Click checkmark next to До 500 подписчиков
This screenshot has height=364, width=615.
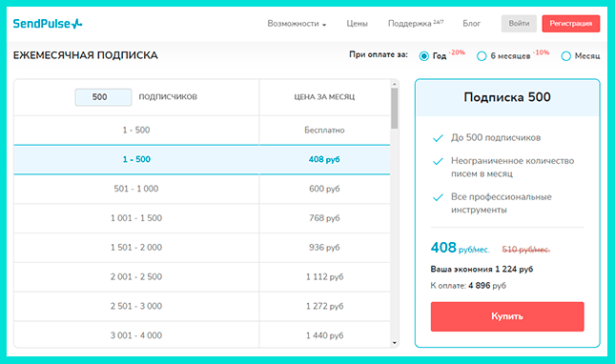(x=438, y=138)
